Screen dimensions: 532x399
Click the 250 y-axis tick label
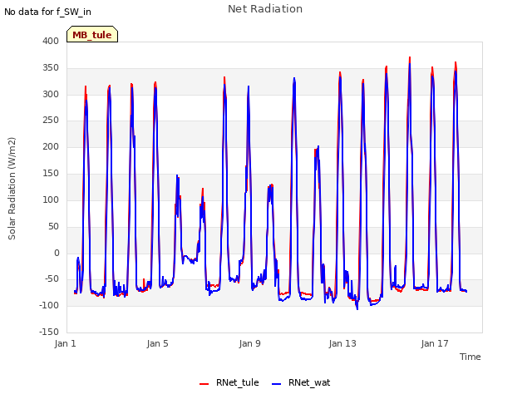(51, 120)
